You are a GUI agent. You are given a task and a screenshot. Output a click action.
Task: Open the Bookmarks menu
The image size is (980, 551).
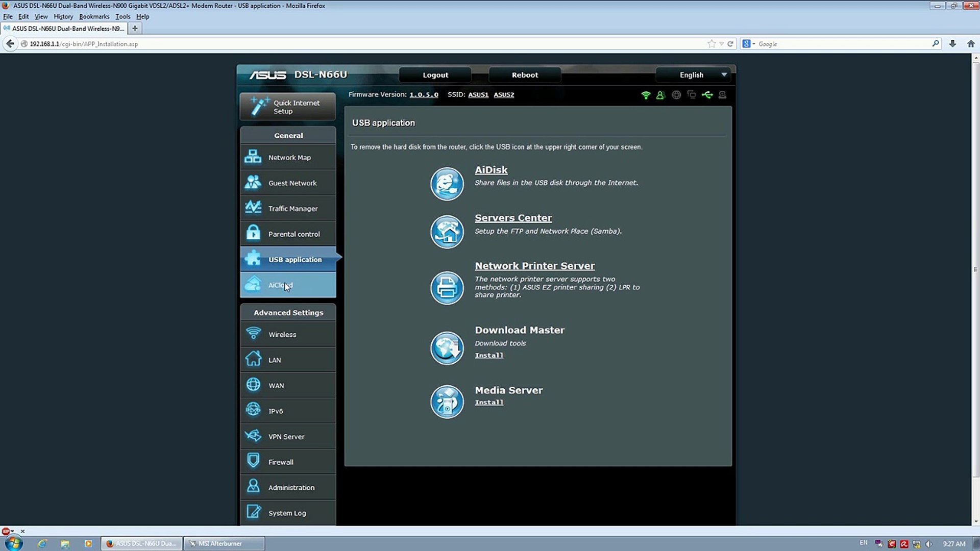point(94,16)
